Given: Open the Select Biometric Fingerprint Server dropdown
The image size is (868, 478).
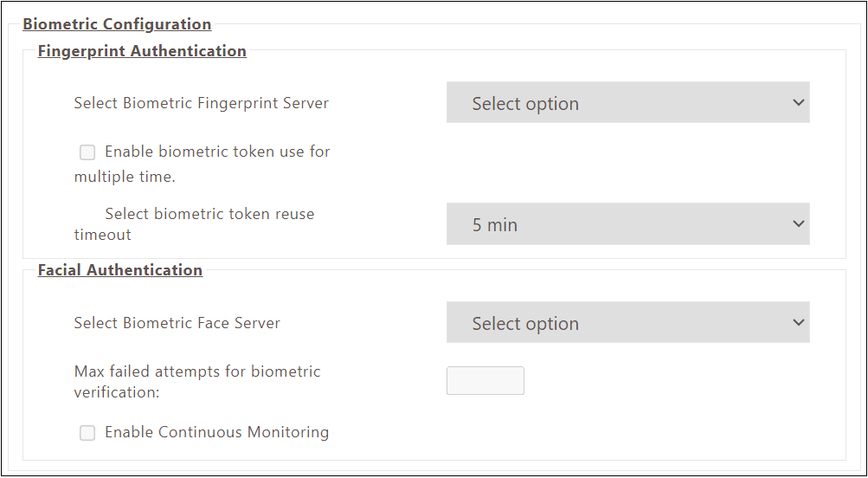Looking at the screenshot, I should (627, 103).
